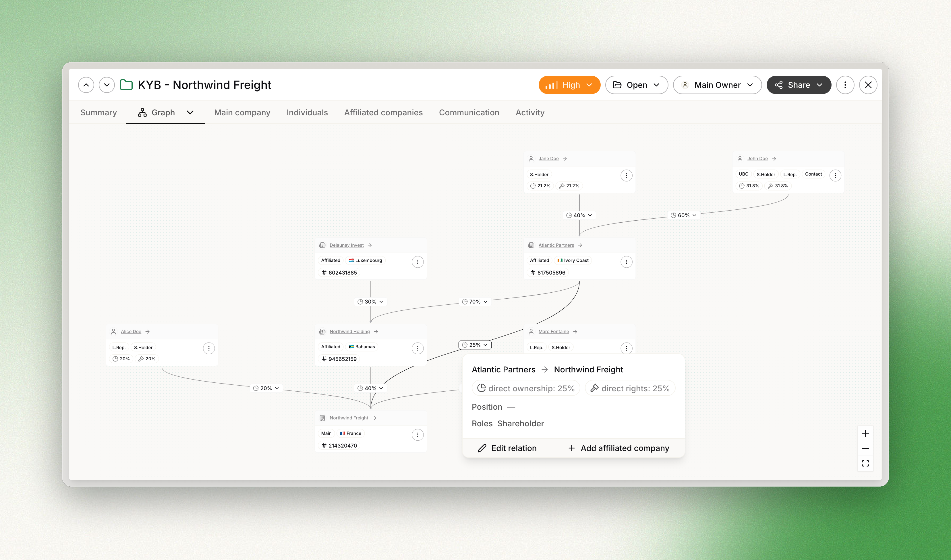This screenshot has height=560, width=951.
Task: Open the High risk level dropdown
Action: pyautogui.click(x=570, y=85)
